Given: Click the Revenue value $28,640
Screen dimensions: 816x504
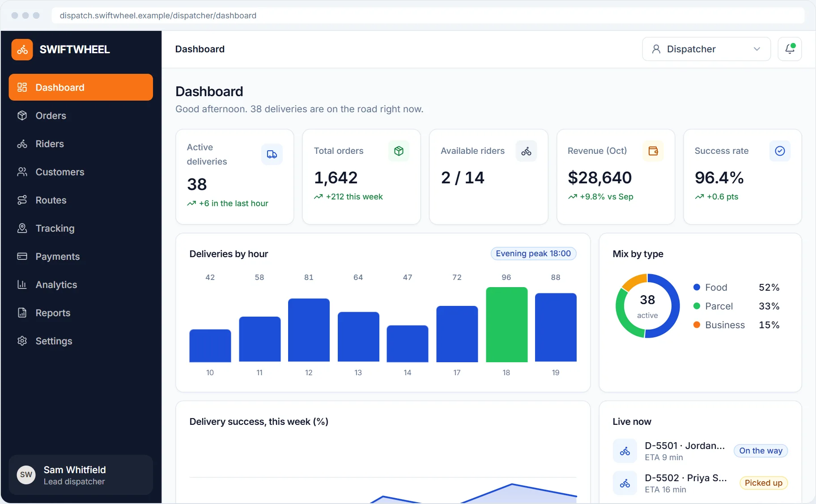Looking at the screenshot, I should (599, 178).
